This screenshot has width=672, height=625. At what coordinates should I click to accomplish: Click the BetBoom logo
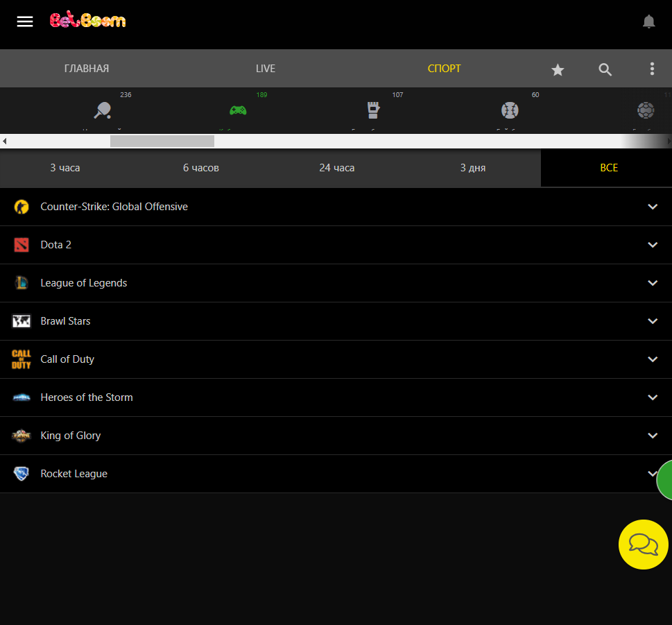point(88,19)
